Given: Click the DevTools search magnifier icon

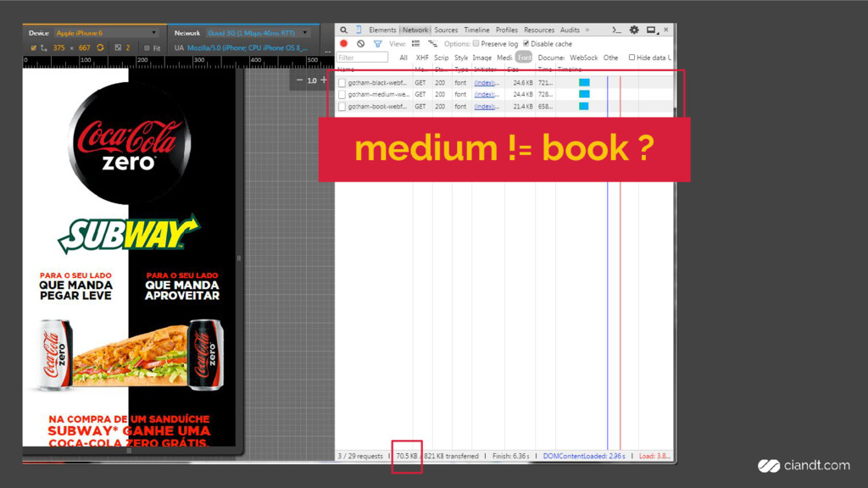Looking at the screenshot, I should click(x=344, y=30).
